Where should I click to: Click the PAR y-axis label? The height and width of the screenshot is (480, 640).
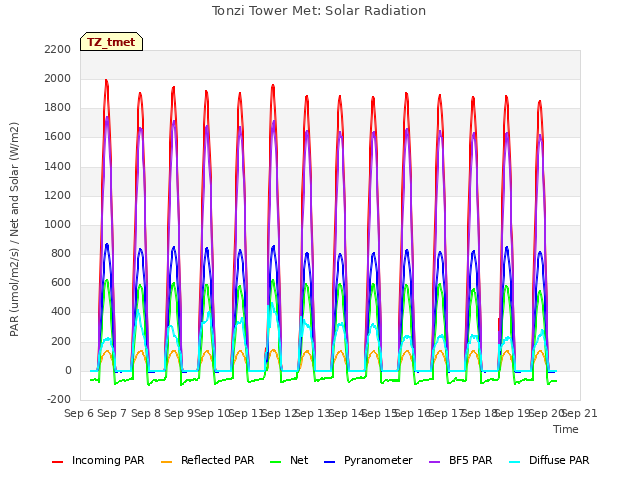(x=14, y=229)
